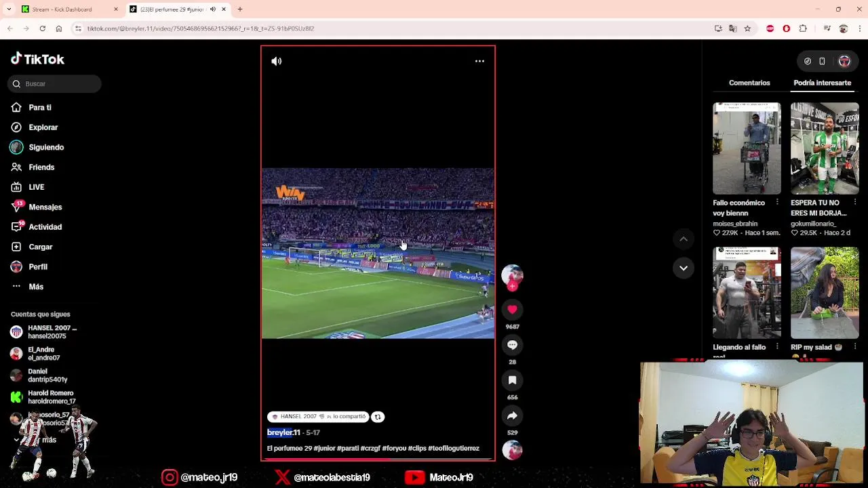Viewport: 868px width, 488px height.
Task: Mute the TikTok browser tab audio
Action: point(213,9)
